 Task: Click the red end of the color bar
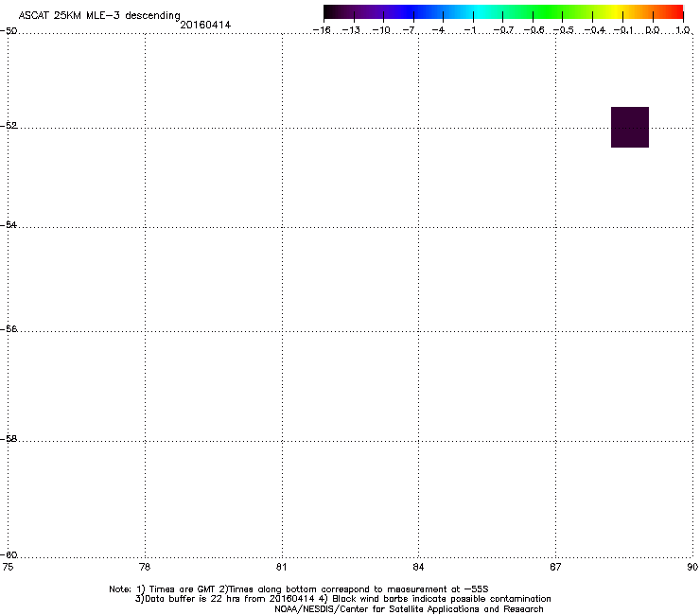click(676, 11)
